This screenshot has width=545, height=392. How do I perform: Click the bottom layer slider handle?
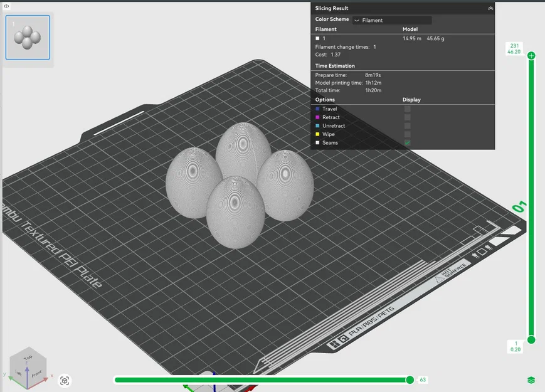click(531, 340)
